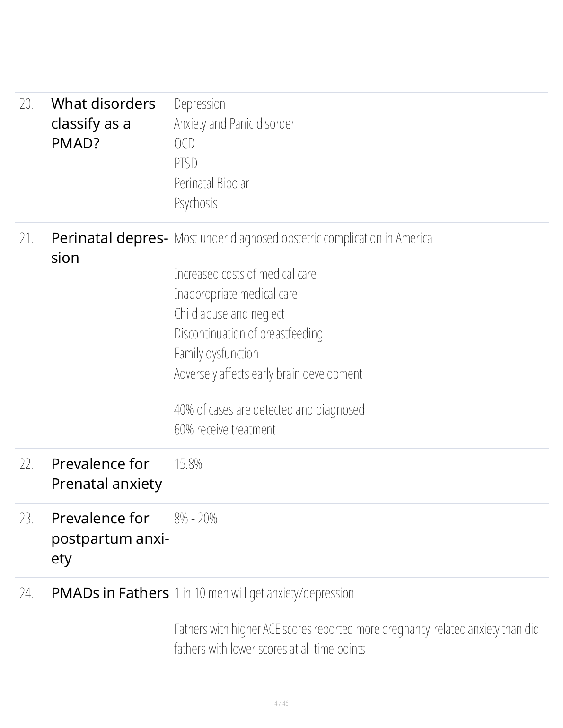Click the page number '4 / 46' footer

(x=281, y=703)
